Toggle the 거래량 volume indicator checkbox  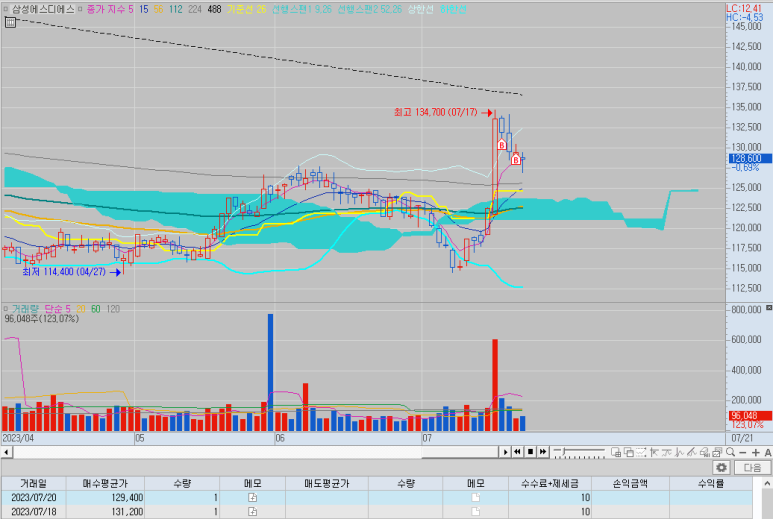6,309
